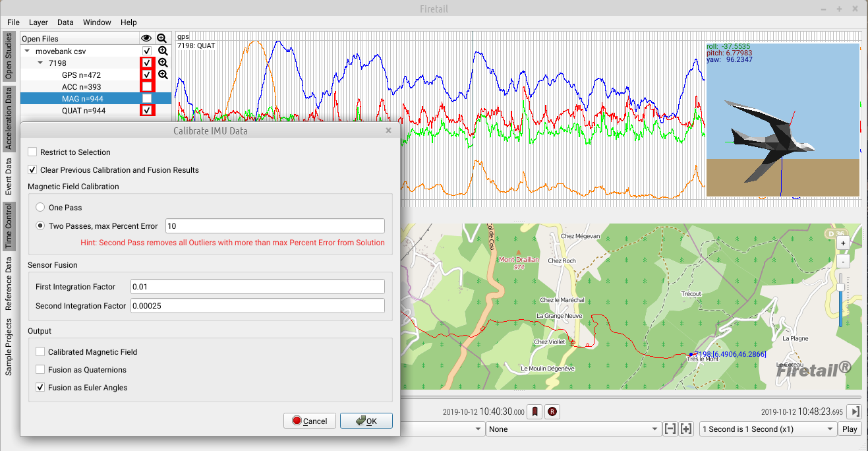Click the 7198 GPS position marker on map
The image size is (868, 451).
pos(691,355)
